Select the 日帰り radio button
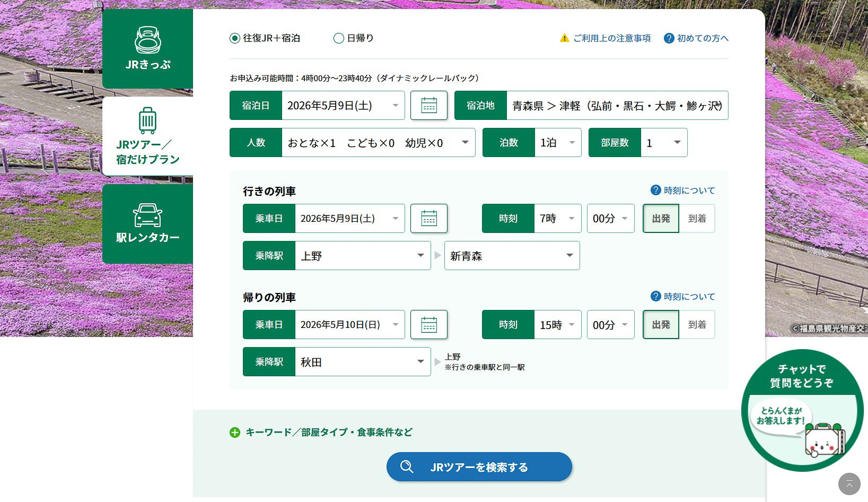The height and width of the screenshot is (502, 868). coord(338,38)
